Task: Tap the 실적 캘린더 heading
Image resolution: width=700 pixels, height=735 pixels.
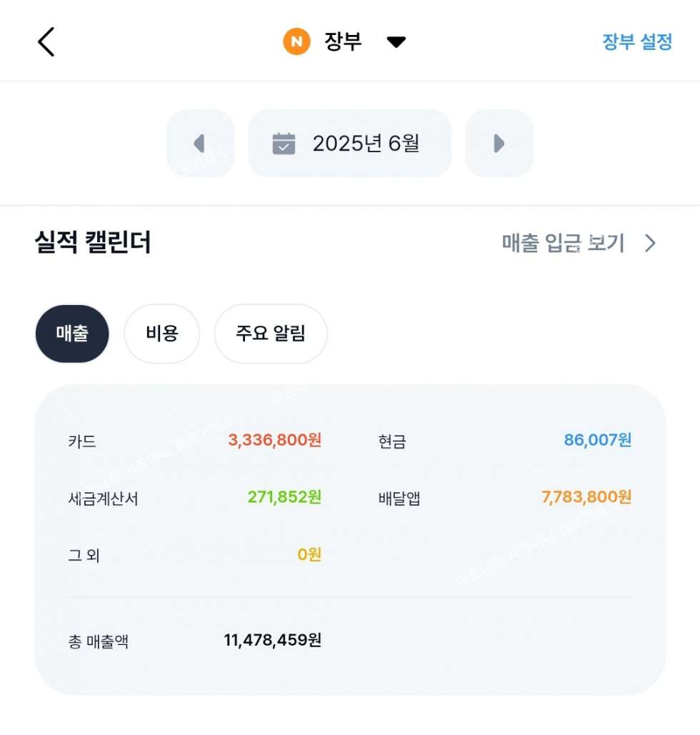Action: [93, 244]
